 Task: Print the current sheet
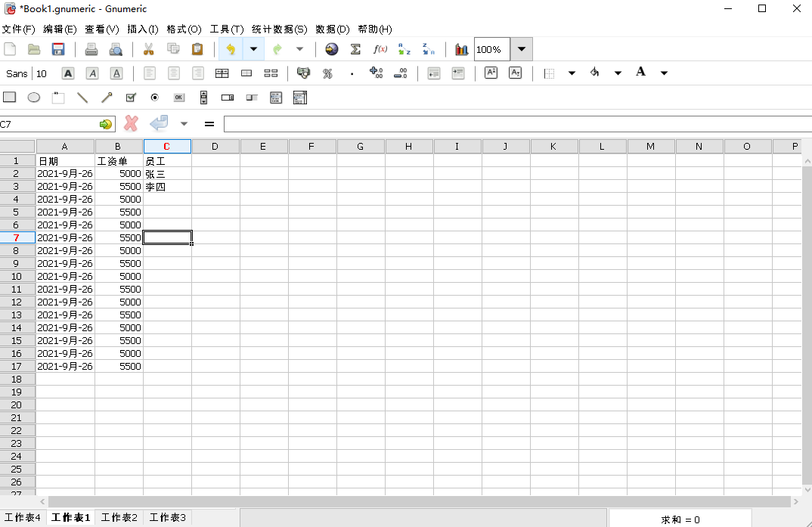pos(91,49)
